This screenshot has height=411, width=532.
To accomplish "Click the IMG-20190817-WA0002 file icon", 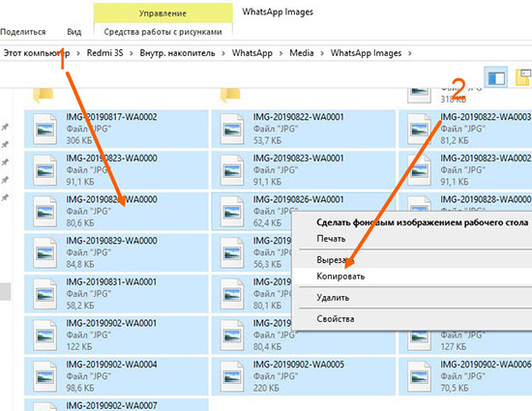I will (44, 130).
